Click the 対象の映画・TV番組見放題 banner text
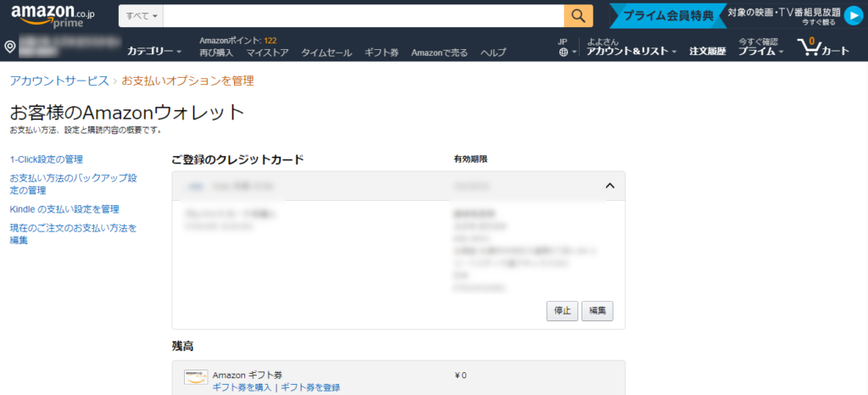868x395 pixels. click(784, 12)
